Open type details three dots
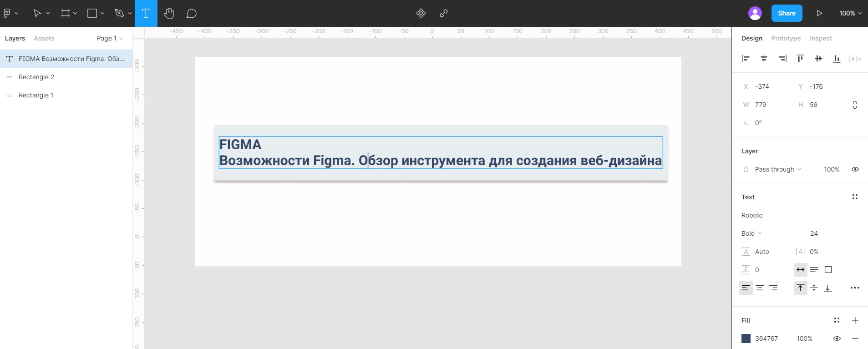This screenshot has width=868, height=349. (x=855, y=288)
